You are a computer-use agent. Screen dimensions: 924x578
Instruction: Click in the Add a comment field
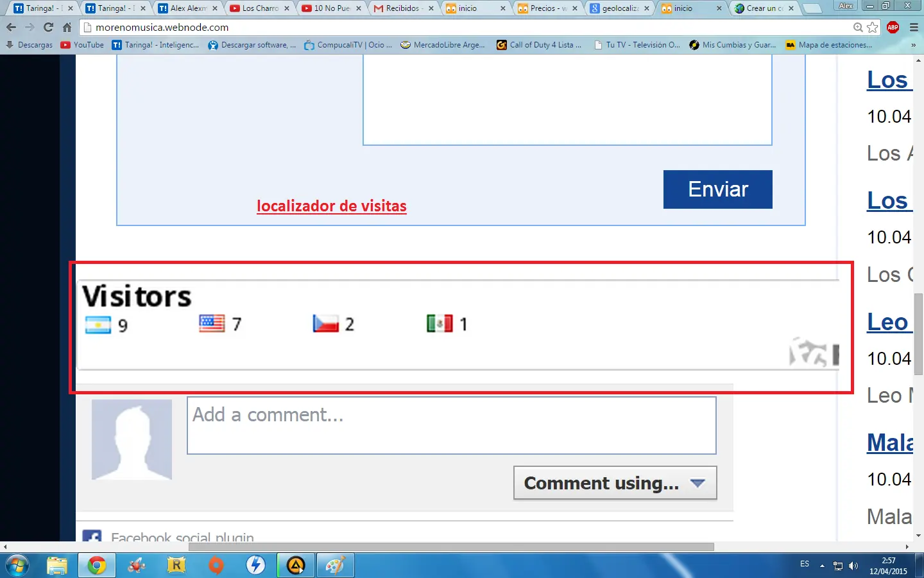point(452,425)
